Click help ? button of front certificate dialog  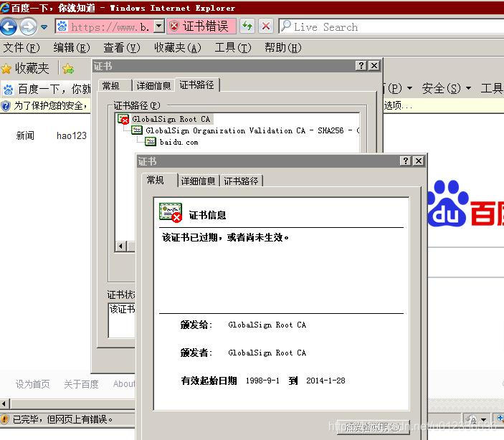406,161
